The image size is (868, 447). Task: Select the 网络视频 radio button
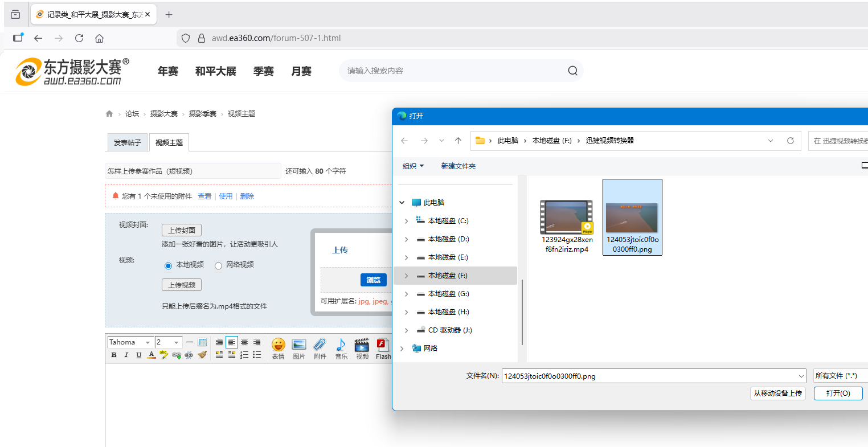(218, 266)
